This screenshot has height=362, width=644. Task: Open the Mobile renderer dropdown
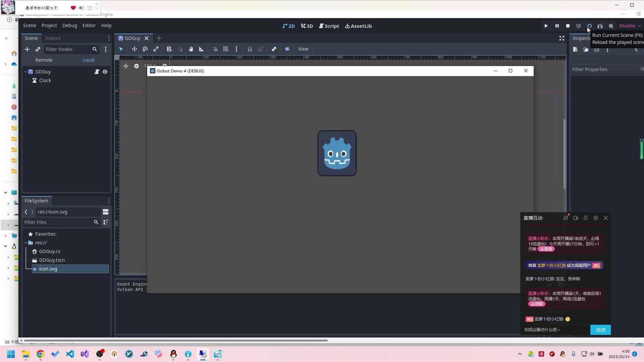(630, 26)
